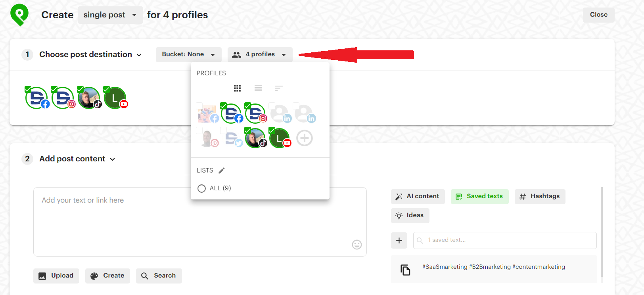Copy the saved hashtags text
This screenshot has height=295, width=644.
pos(405,270)
